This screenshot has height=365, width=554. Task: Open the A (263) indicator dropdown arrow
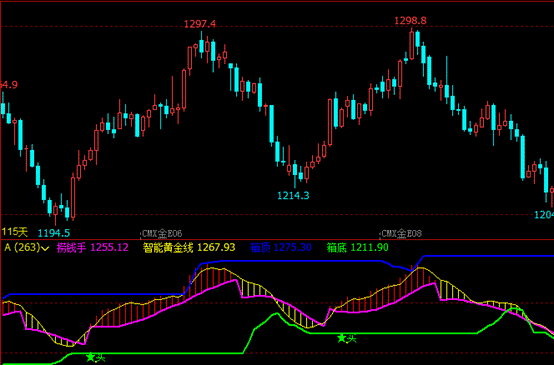click(x=45, y=248)
